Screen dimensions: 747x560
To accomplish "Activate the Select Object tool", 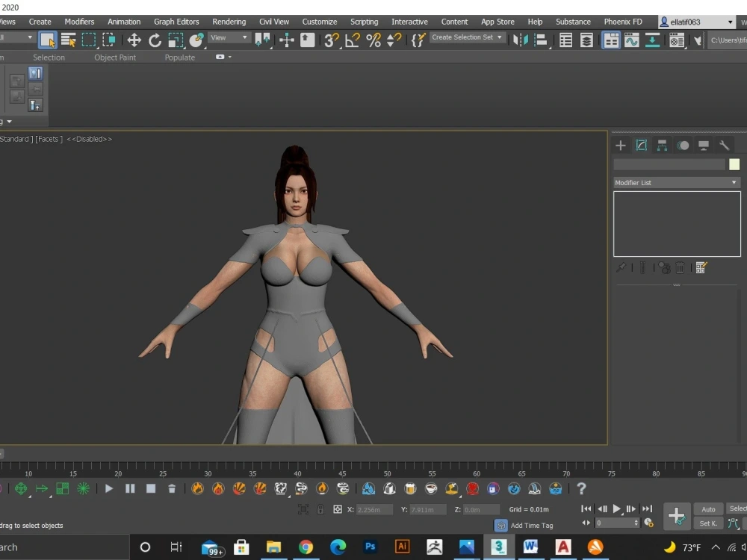I will pyautogui.click(x=48, y=40).
